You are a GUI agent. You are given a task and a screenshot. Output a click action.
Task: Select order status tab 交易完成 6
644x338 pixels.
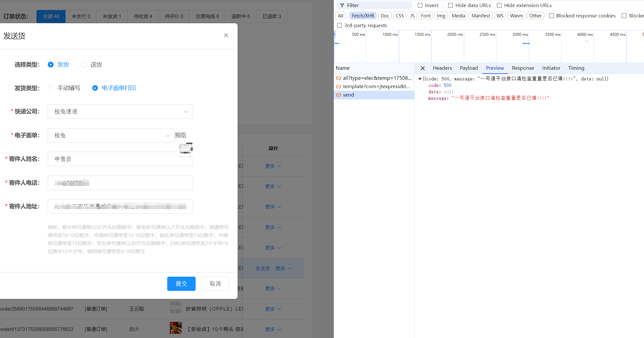207,16
